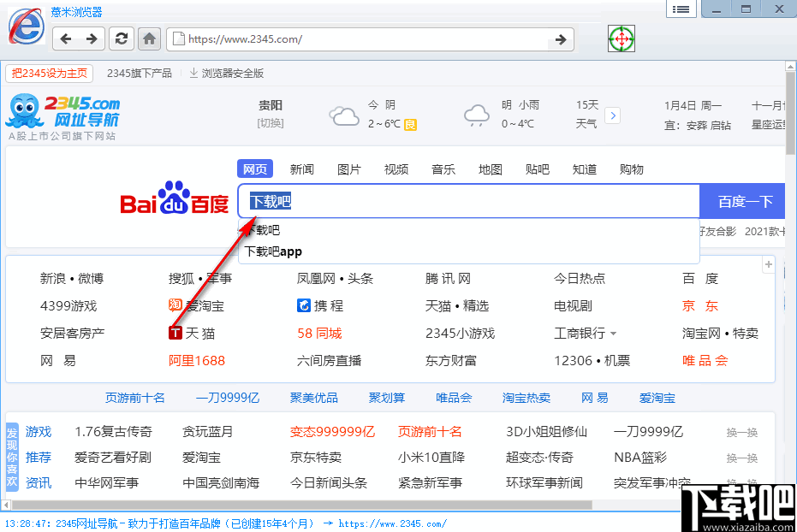Click the browser e logo icon
This screenshot has width=797, height=532.
(26, 26)
